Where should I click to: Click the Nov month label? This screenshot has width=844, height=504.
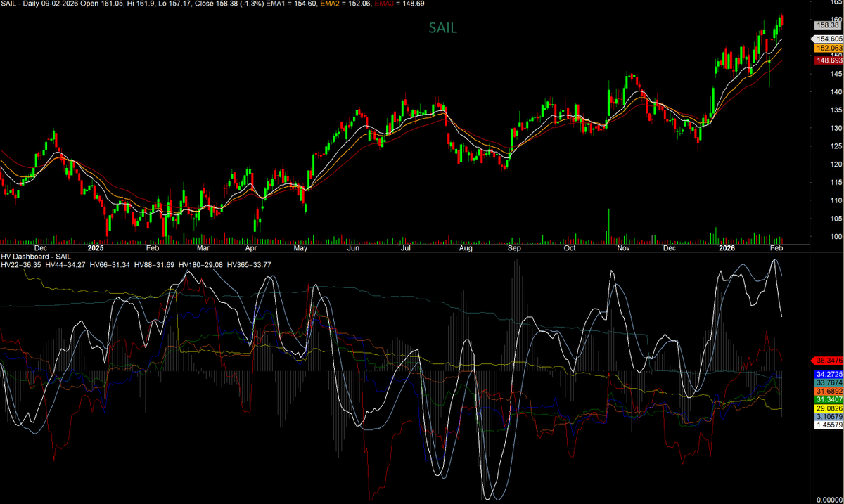623,248
